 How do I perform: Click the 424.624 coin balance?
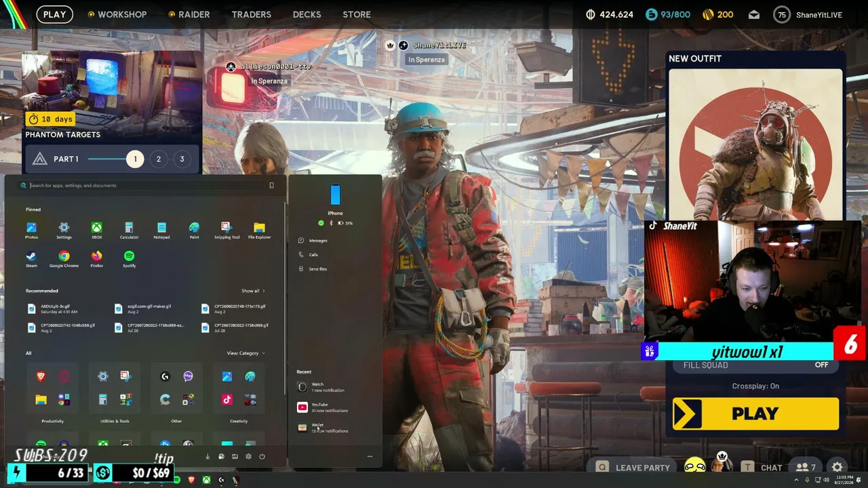tap(609, 14)
